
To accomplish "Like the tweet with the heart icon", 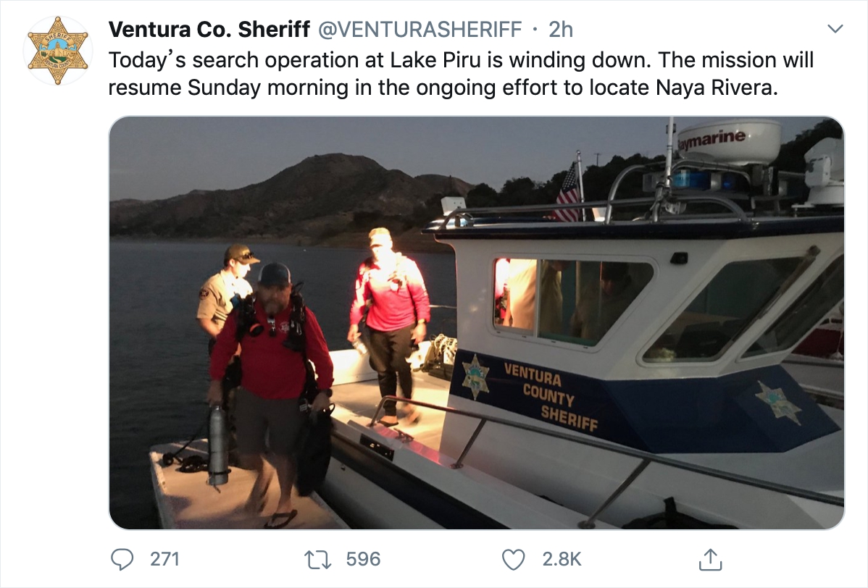I will click(514, 559).
